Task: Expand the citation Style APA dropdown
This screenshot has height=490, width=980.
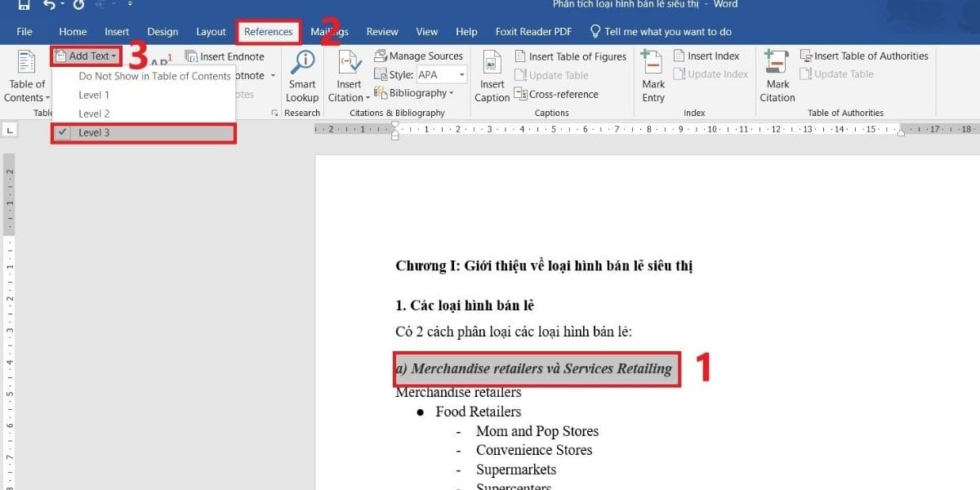Action: point(461,75)
